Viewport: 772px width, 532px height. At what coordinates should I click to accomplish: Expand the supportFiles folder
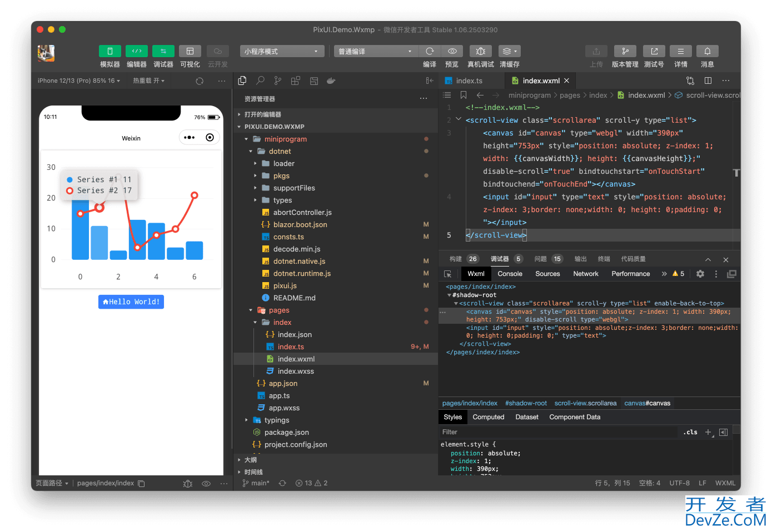pos(336,188)
